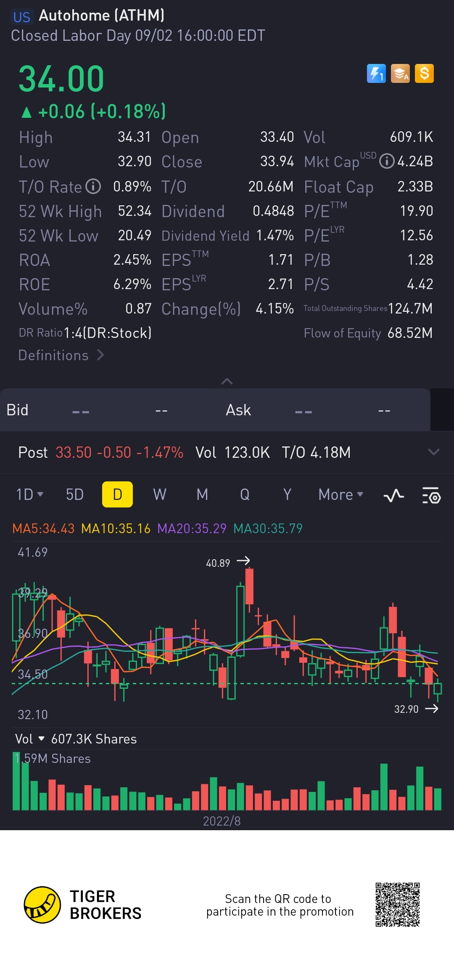The width and height of the screenshot is (454, 980).
Task: Open the Vol indicator dropdown
Action: pyautogui.click(x=29, y=739)
